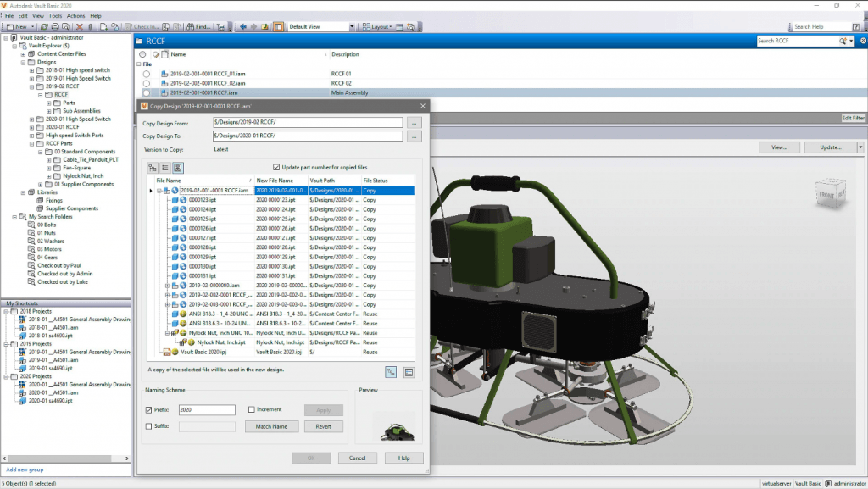Click the Print icon in the toolbar

pyautogui.click(x=55, y=26)
